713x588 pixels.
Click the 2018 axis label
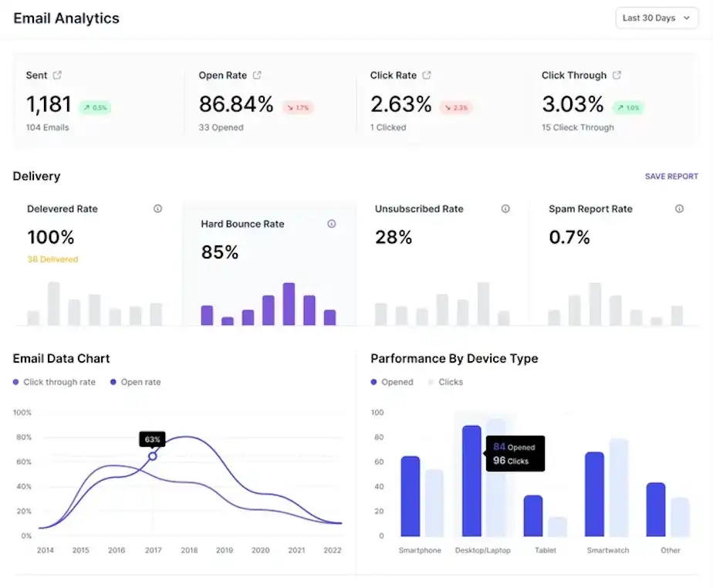pyautogui.click(x=189, y=550)
